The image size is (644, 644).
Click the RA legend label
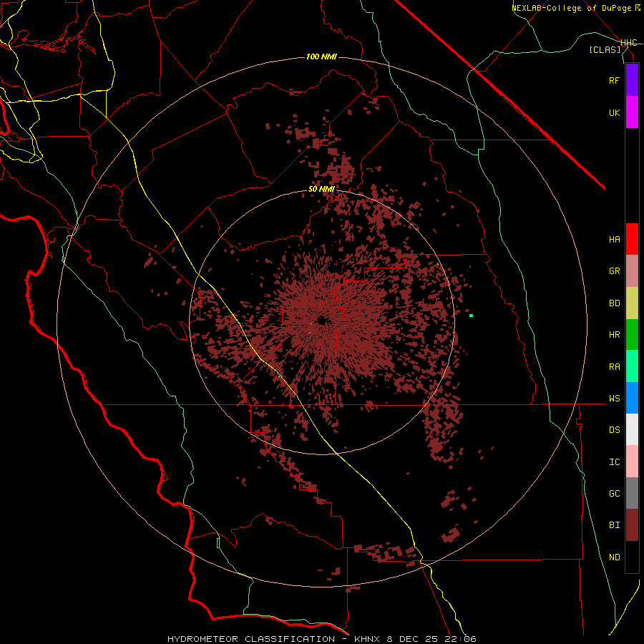[615, 367]
